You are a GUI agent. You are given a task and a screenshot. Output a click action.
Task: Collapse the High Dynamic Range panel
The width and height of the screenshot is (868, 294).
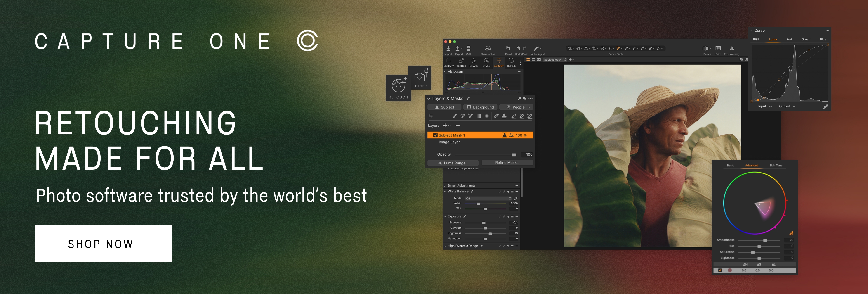445,246
